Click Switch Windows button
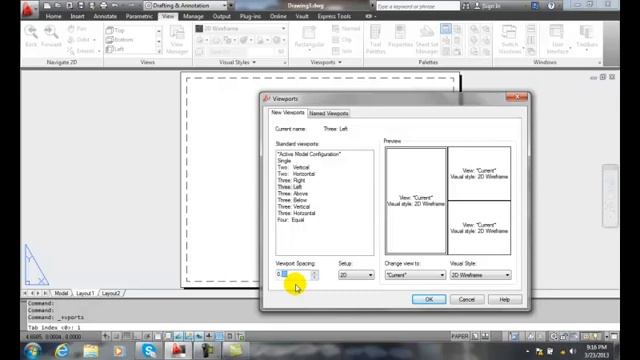Viewport: 640px width, 360px height. click(x=509, y=40)
